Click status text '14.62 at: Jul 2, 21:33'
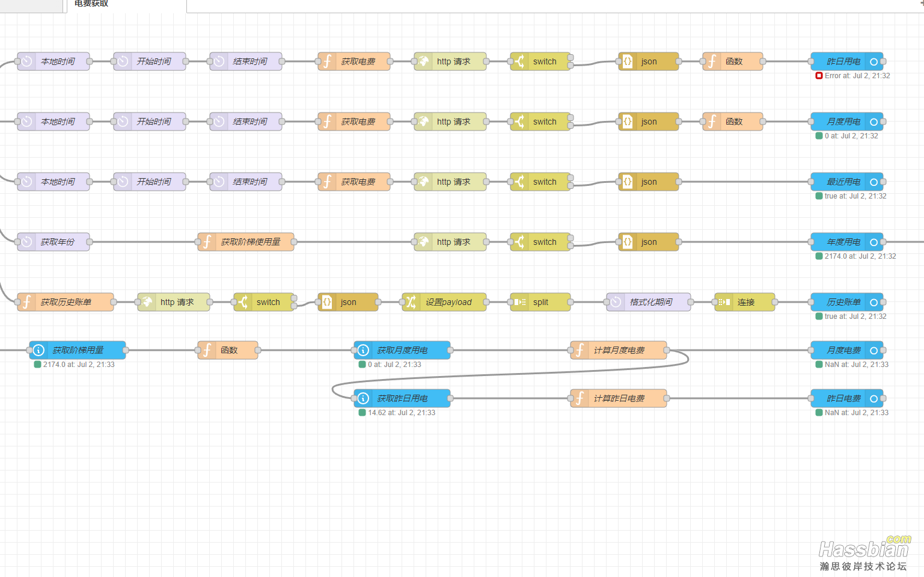The height and width of the screenshot is (577, 924). pyautogui.click(x=402, y=413)
